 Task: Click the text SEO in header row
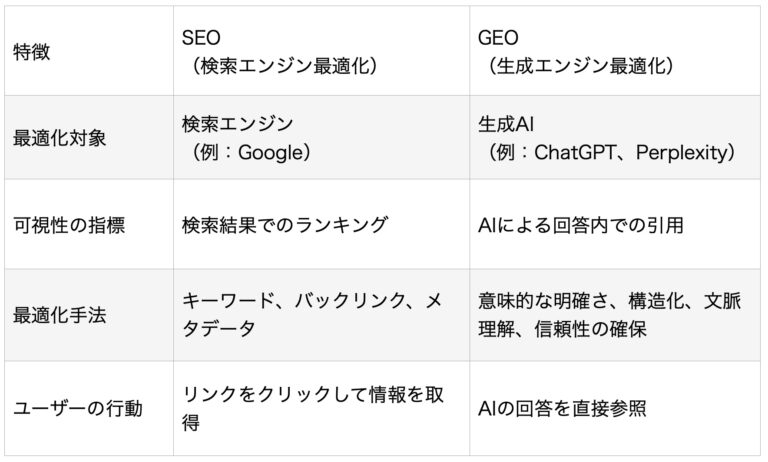coord(201,38)
